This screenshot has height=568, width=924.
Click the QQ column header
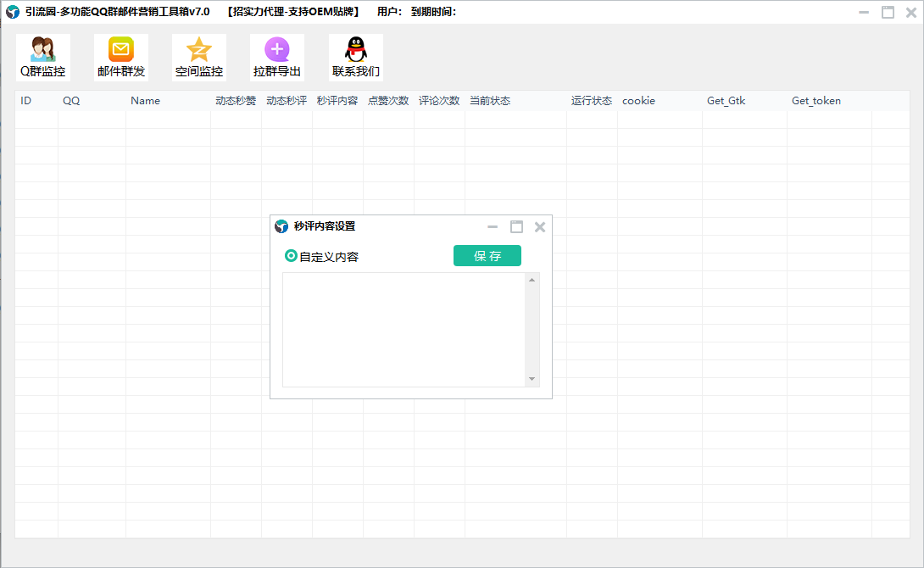coord(71,101)
